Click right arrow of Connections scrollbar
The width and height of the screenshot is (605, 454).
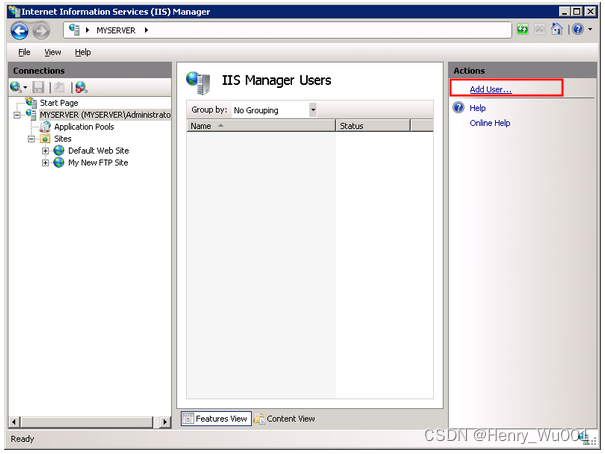165,422
